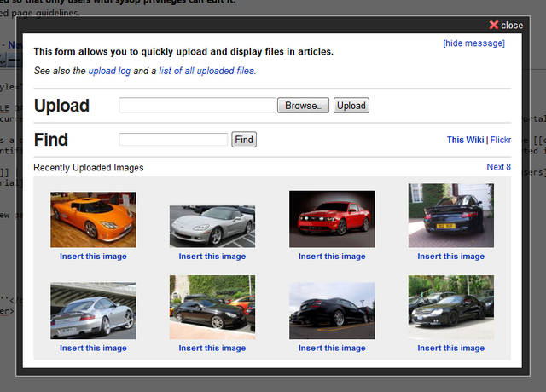Close the image upload dialog
This screenshot has width=546, height=392.
tap(506, 25)
